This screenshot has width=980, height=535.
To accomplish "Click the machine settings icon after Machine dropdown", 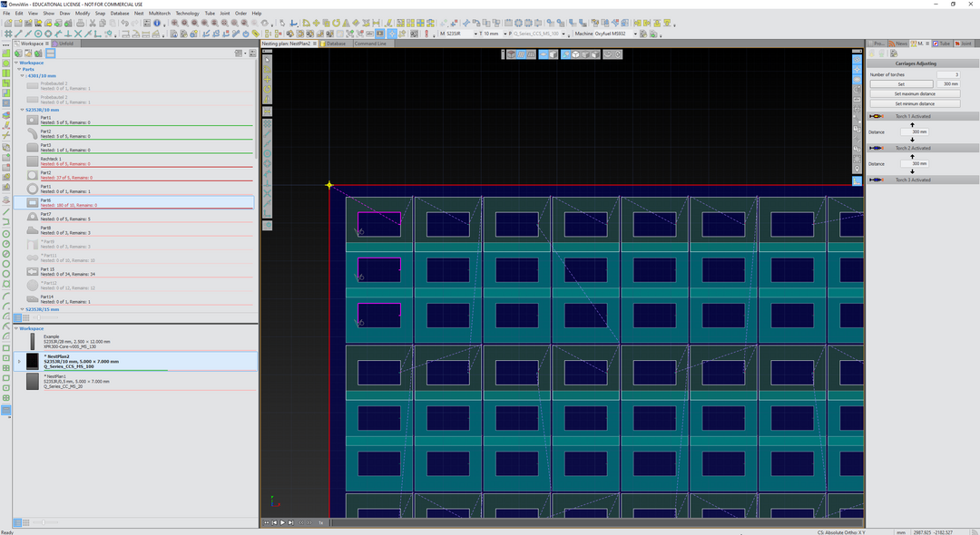I will (x=643, y=33).
